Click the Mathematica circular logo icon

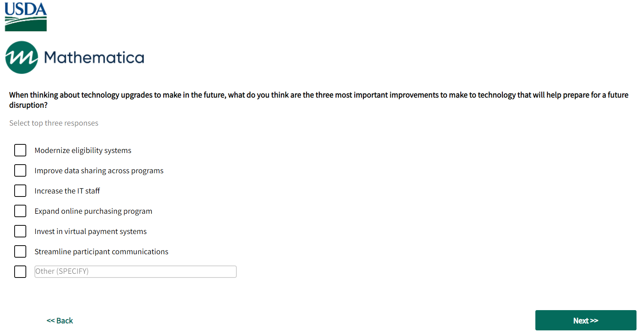[22, 57]
